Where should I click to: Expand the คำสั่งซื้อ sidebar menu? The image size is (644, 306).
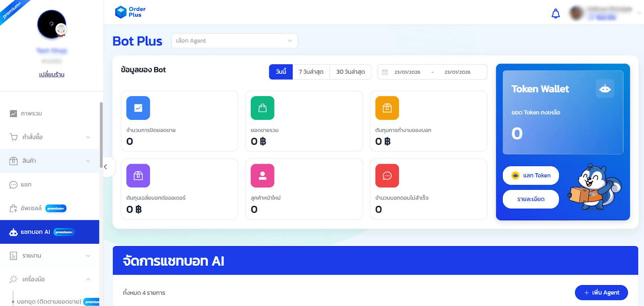click(x=50, y=137)
